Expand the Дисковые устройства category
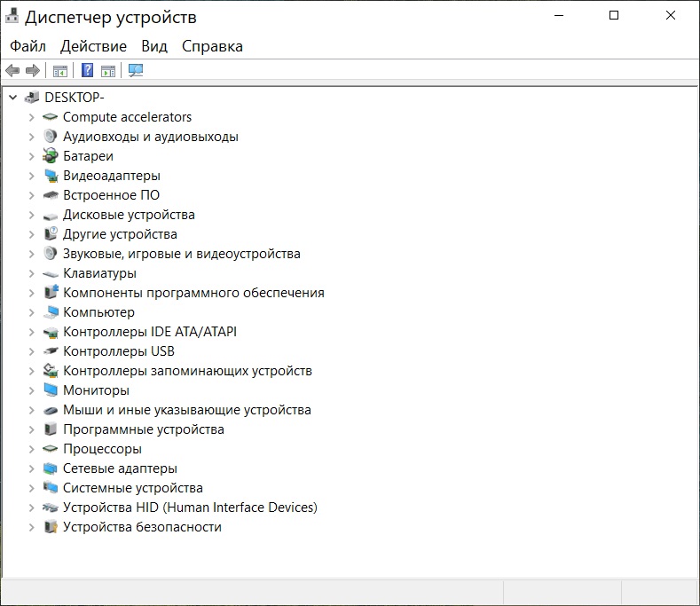The width and height of the screenshot is (700, 606). [x=31, y=215]
